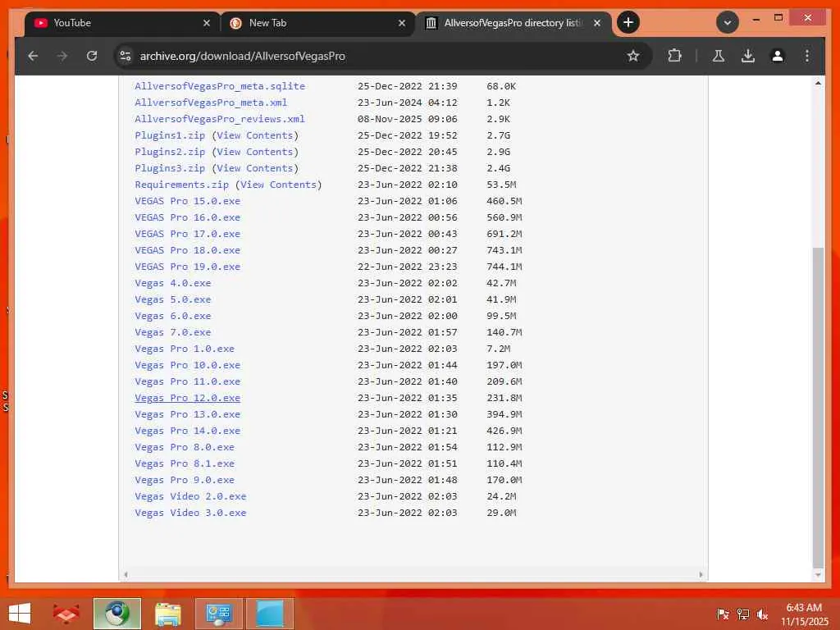Viewport: 840px width, 630px height.
Task: Download VEGAS Pro 18.0.exe
Action: (x=188, y=250)
